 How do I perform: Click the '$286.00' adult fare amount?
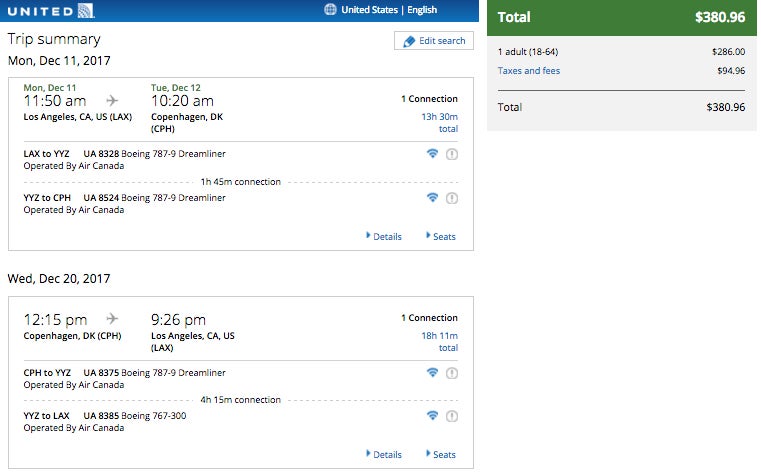tap(728, 51)
